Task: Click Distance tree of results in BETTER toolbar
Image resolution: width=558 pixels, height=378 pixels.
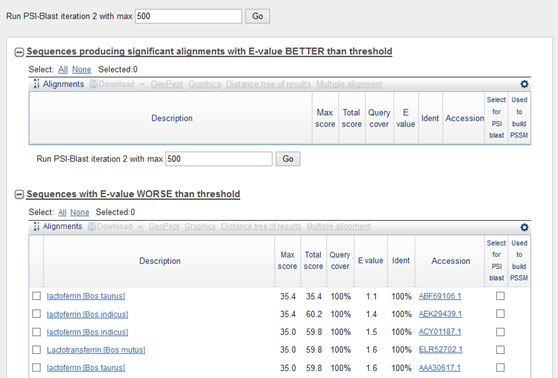Action: 268,84
